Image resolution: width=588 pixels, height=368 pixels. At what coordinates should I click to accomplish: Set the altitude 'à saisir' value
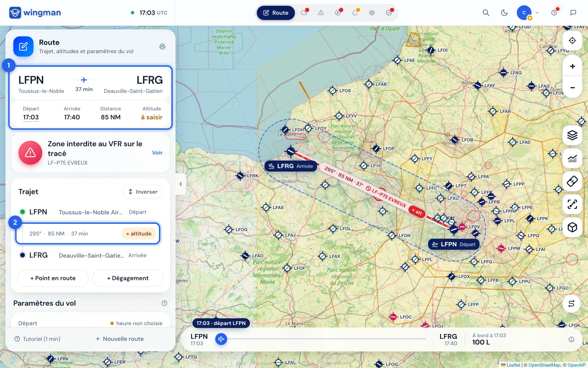point(152,117)
